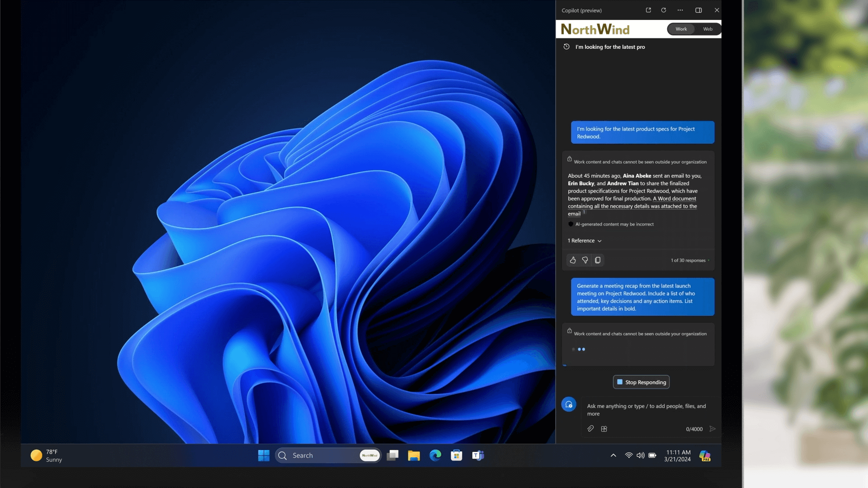
Task: Open File Explorer from the taskbar
Action: pyautogui.click(x=414, y=455)
